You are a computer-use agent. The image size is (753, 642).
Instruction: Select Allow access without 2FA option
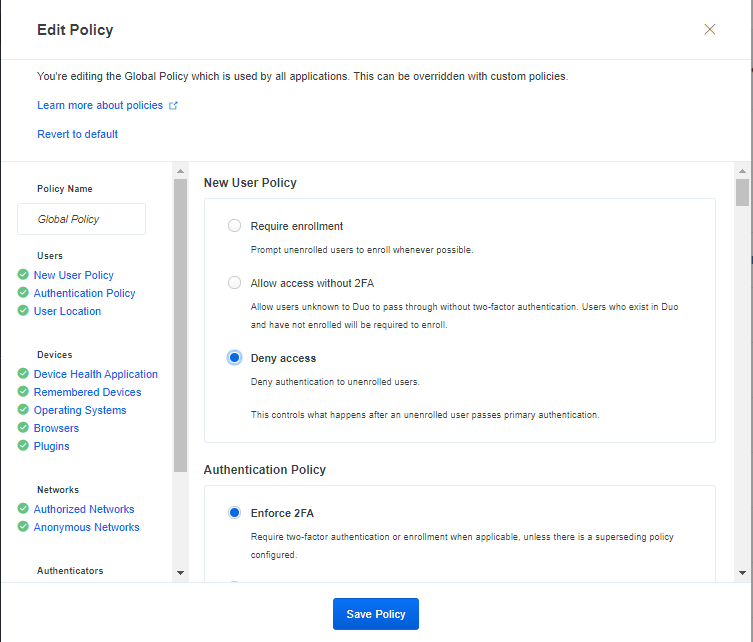pyautogui.click(x=234, y=282)
